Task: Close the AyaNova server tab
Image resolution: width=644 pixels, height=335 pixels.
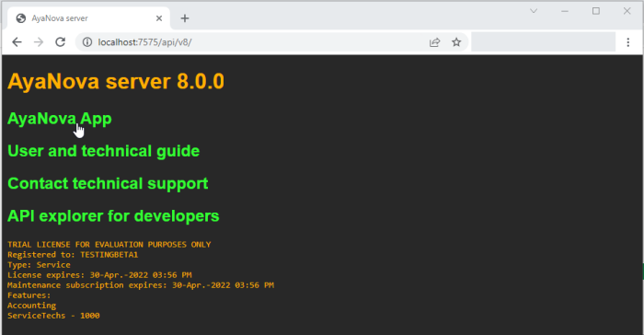Action: click(x=159, y=18)
